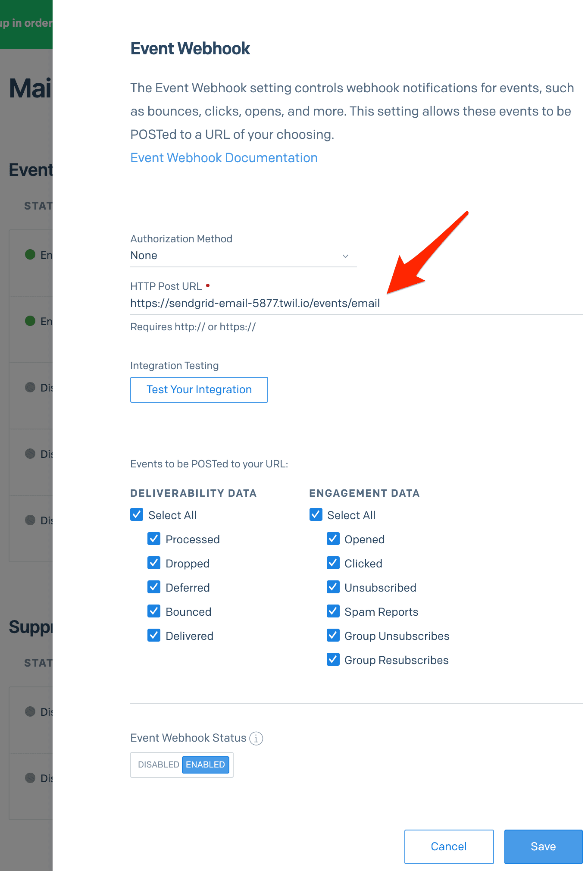Uncheck the Opened event checkbox

333,539
